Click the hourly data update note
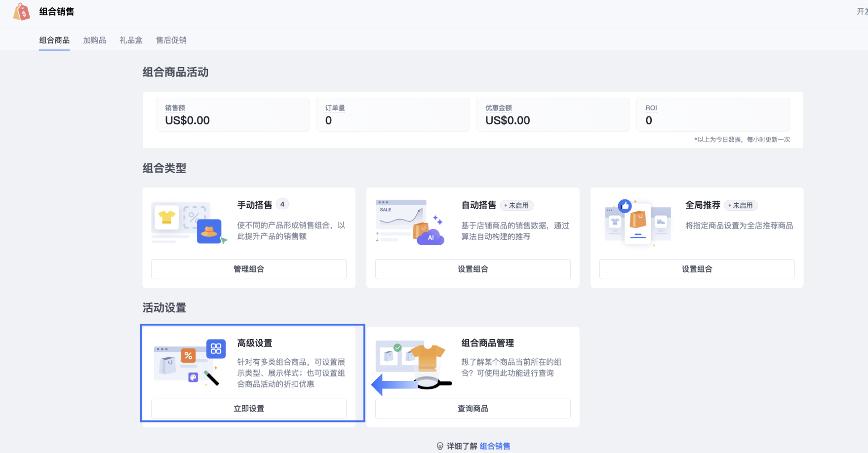The height and width of the screenshot is (453, 868). [742, 140]
